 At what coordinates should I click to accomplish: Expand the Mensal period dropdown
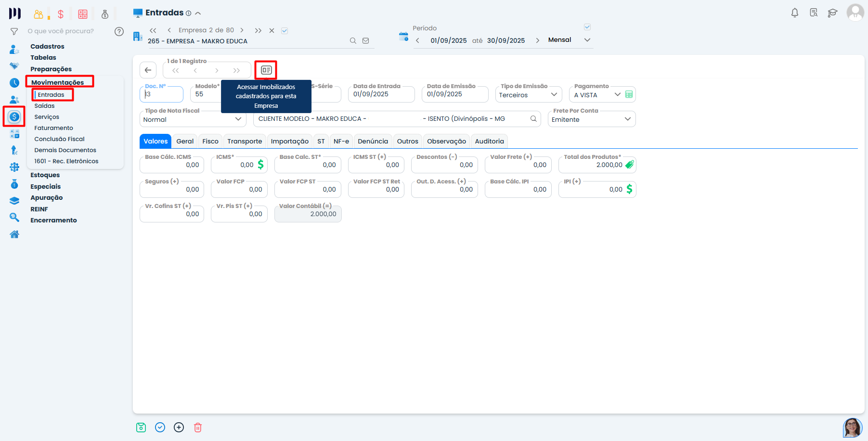587,40
